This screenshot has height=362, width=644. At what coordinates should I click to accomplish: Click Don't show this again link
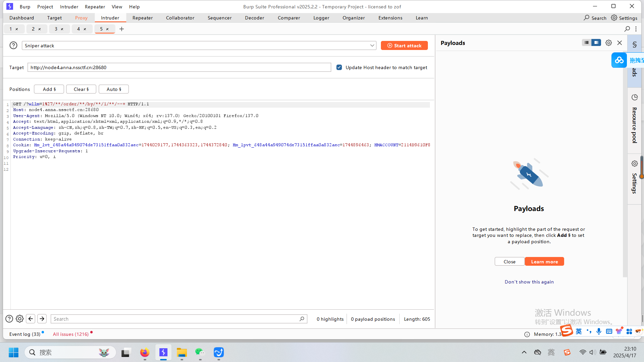point(529,282)
